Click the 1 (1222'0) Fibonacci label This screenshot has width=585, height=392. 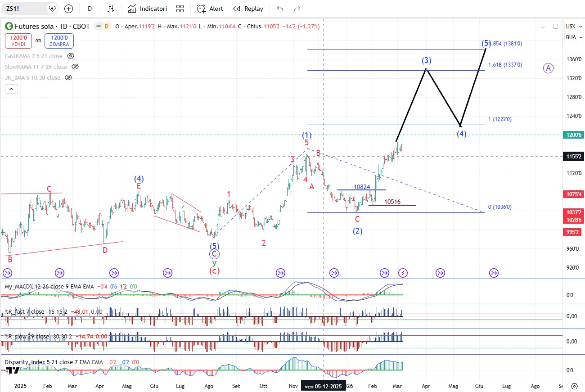point(500,119)
